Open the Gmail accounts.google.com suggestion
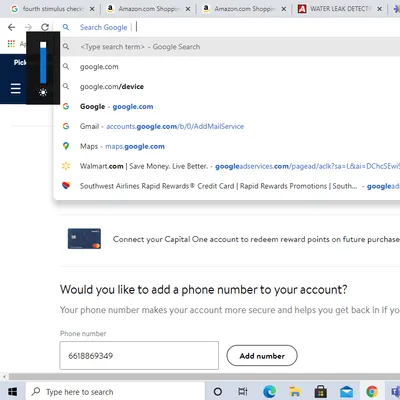Viewport: 400px width, 400px height. pyautogui.click(x=227, y=126)
